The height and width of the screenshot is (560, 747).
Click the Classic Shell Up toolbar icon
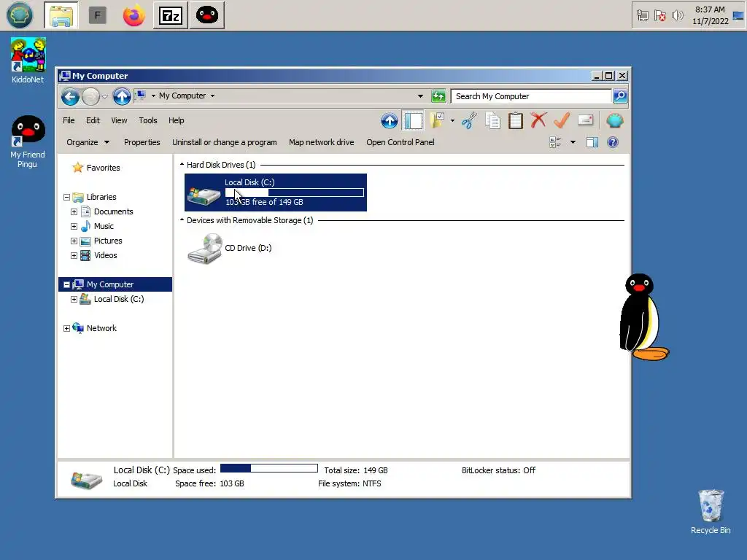390,120
